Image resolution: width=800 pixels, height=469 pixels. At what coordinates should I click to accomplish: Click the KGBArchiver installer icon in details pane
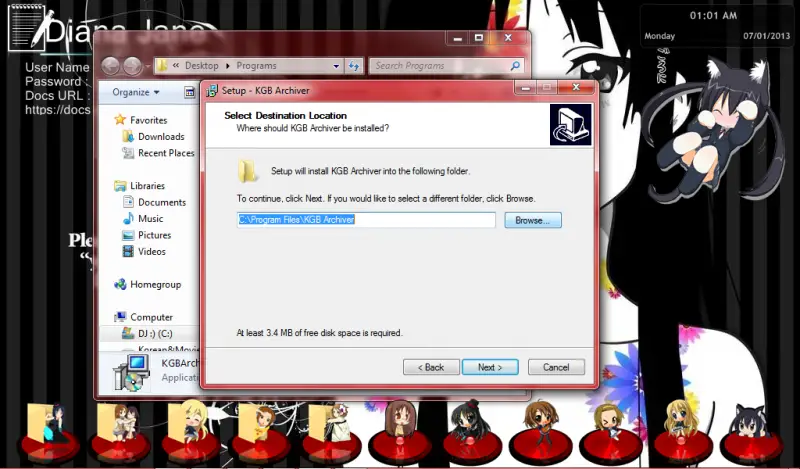pos(132,373)
